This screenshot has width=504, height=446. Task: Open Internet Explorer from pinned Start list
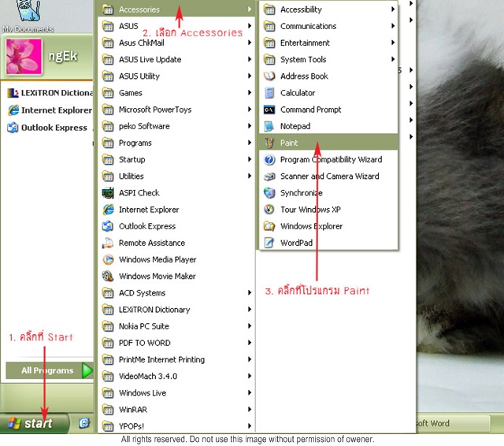pyautogui.click(x=50, y=110)
